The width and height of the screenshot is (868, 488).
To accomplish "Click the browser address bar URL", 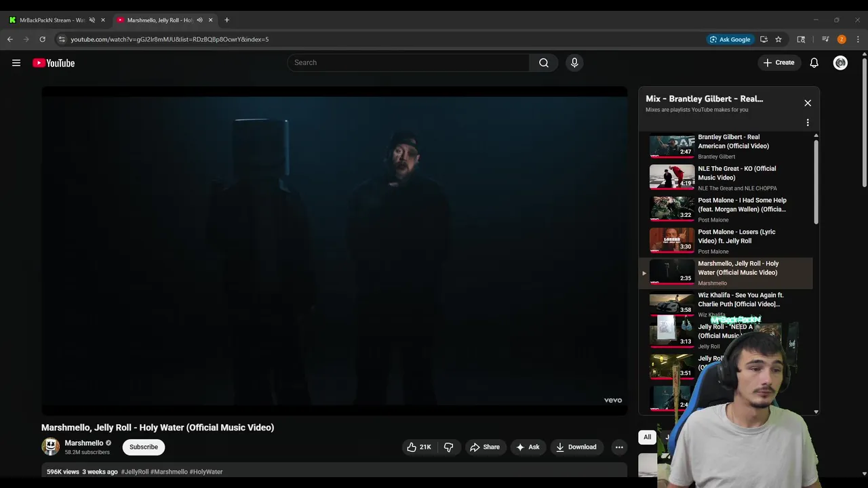I will pos(170,39).
